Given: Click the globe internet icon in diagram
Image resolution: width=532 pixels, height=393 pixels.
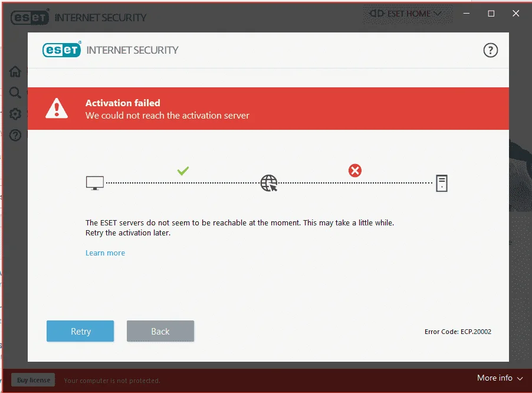Looking at the screenshot, I should tap(269, 183).
